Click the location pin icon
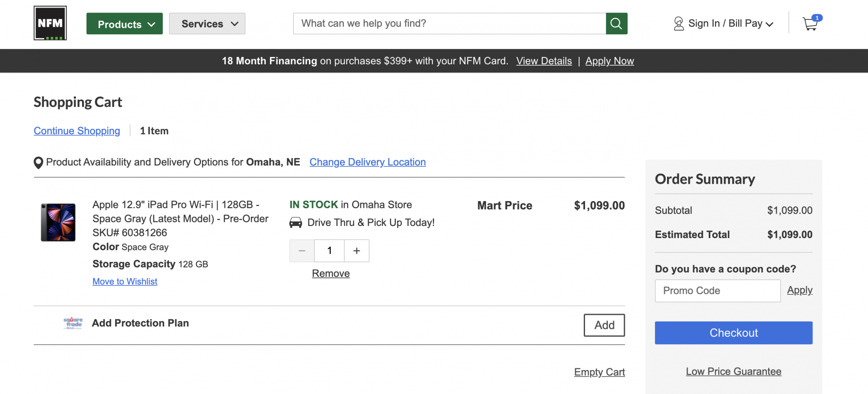868x394 pixels. tap(38, 162)
